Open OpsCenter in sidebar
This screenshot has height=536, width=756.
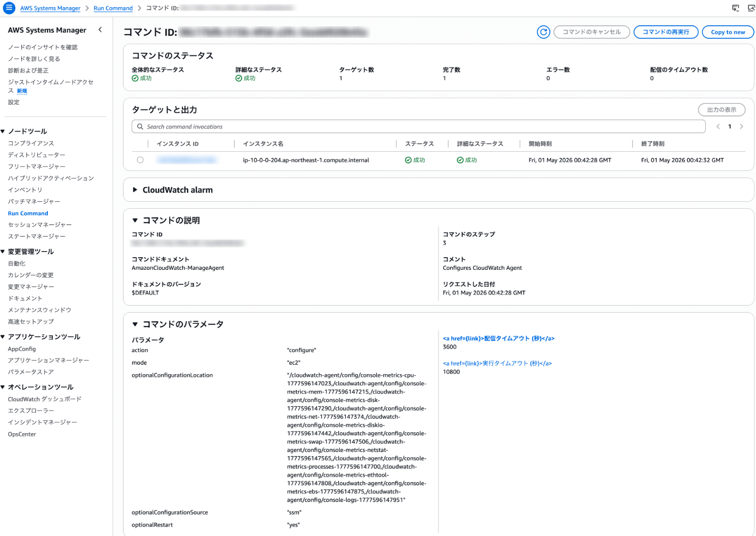point(22,434)
